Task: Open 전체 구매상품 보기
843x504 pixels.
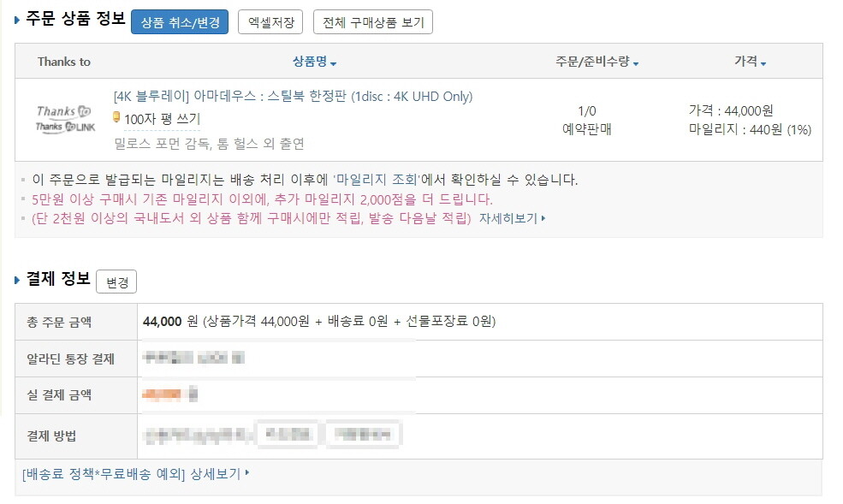Action: (x=372, y=22)
